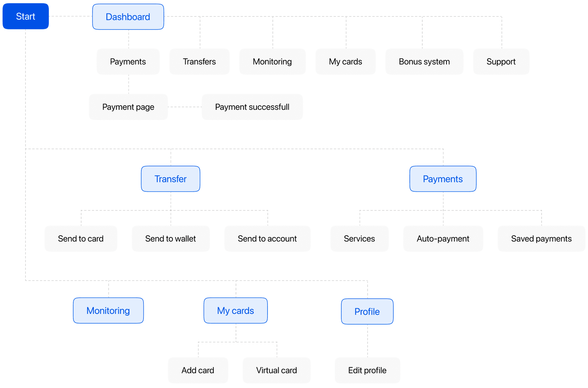Select the Saved payments box
The image size is (588, 388).
point(541,239)
